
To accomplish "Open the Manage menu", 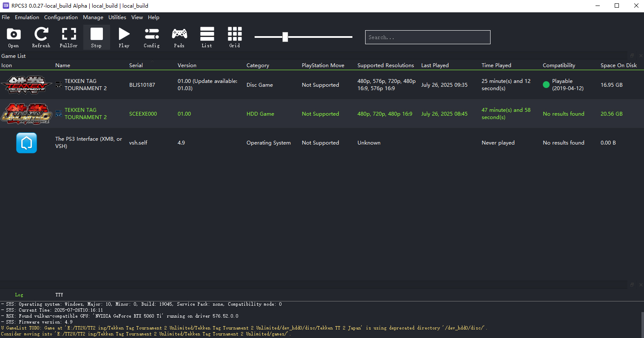I will pos(93,17).
